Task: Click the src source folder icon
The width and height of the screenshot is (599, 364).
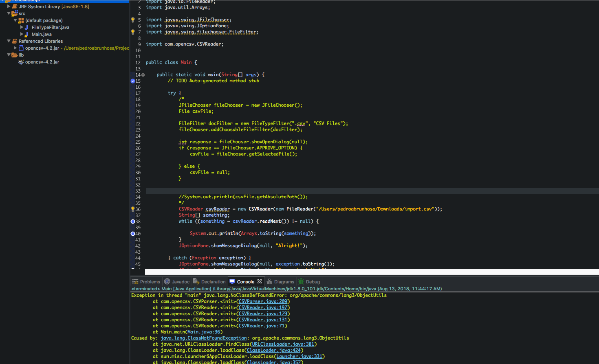Action: click(15, 13)
